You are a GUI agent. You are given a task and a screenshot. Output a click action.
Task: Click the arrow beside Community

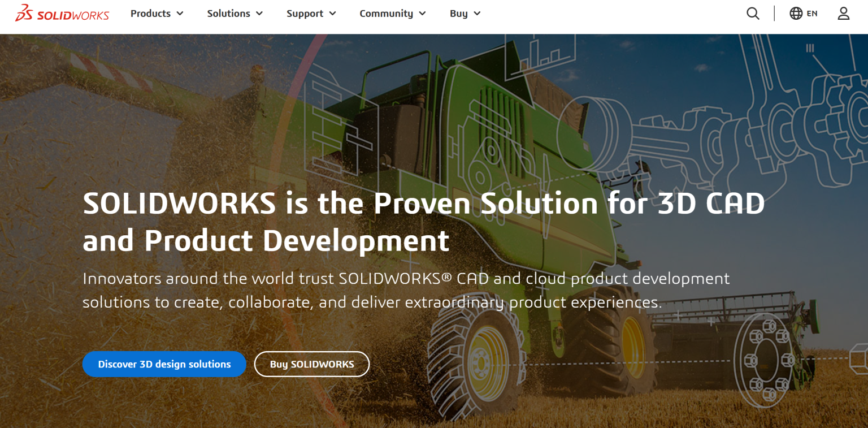tap(422, 14)
